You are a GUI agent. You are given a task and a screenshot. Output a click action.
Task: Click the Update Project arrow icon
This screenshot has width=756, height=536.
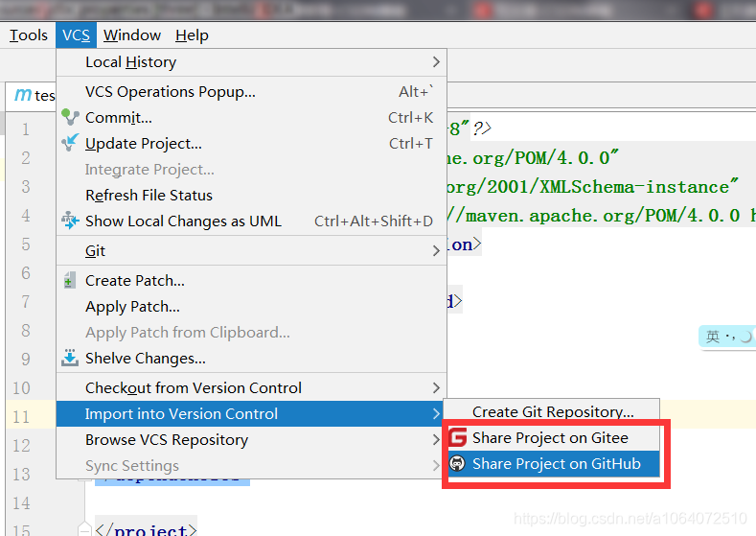[70, 143]
